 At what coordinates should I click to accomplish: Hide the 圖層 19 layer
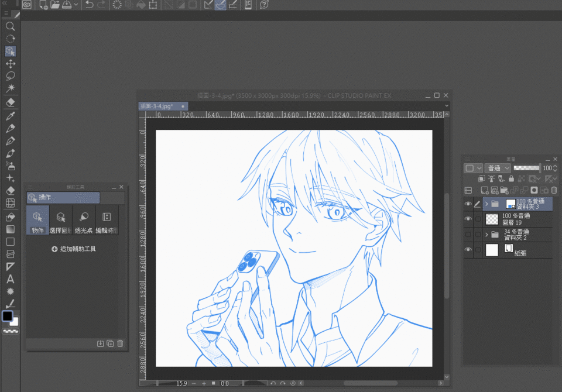468,219
